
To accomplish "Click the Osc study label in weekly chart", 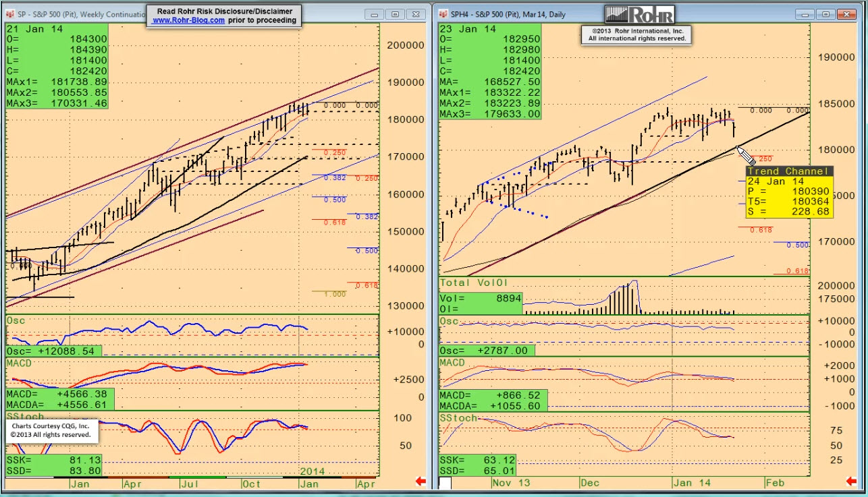I will coord(15,320).
